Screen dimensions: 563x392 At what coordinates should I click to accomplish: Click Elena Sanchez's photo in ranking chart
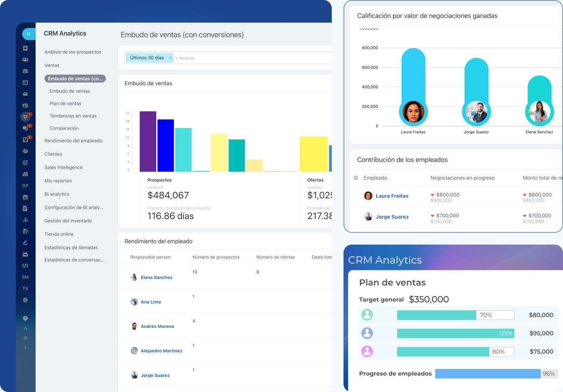(x=540, y=112)
